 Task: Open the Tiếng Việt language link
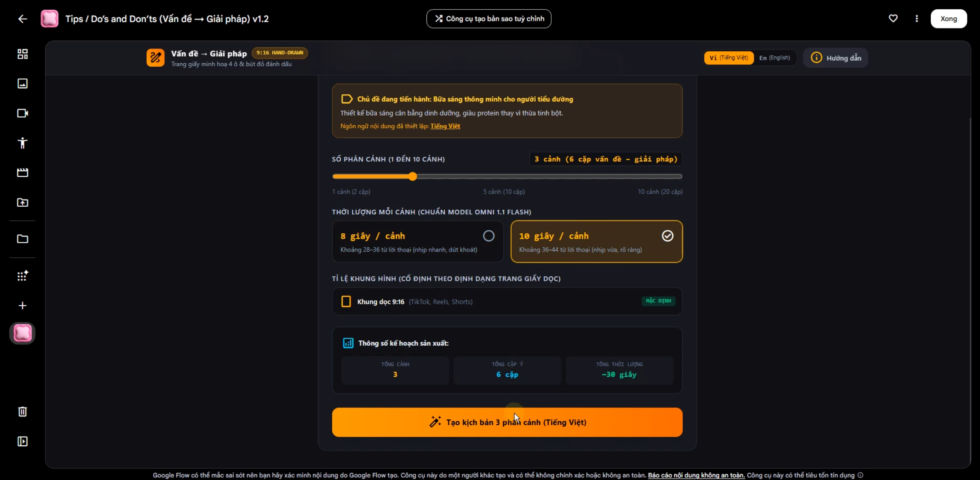click(445, 126)
